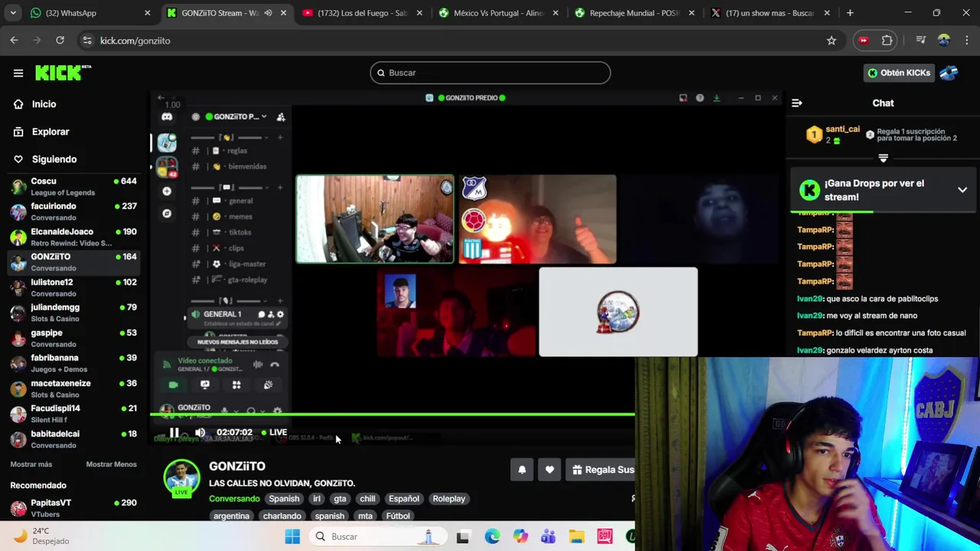Mute the GONZiiTO Stream browser tab
Viewport: 980px width, 551px height.
(x=268, y=13)
